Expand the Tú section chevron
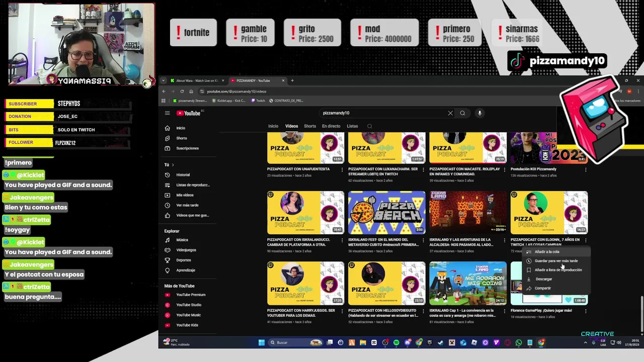 pos(173,165)
